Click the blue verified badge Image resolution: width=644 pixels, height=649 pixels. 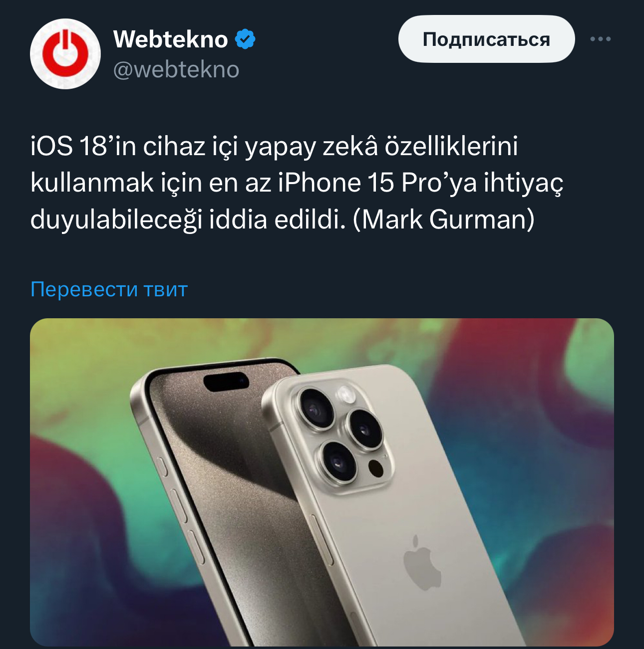pos(245,39)
